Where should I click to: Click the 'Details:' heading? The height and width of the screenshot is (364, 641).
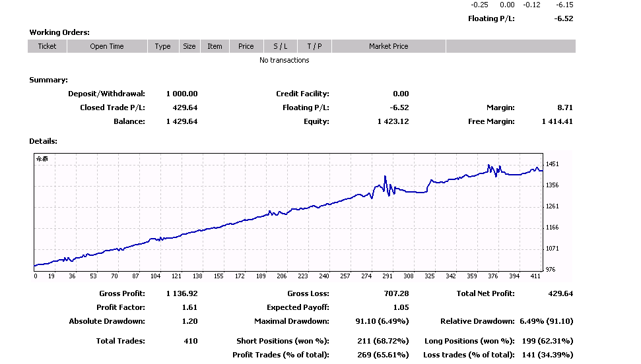pyautogui.click(x=43, y=141)
